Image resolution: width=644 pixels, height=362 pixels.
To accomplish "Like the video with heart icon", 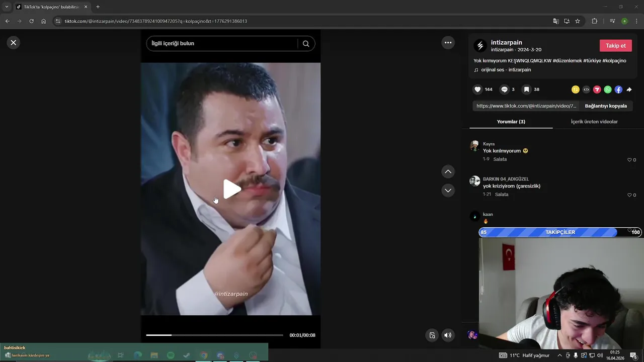I will point(477,89).
